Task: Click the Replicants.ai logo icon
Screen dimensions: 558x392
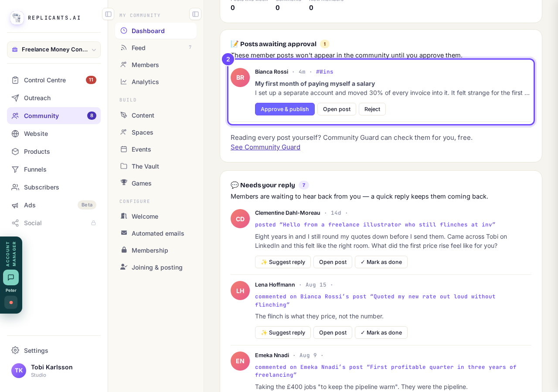Action: click(17, 18)
